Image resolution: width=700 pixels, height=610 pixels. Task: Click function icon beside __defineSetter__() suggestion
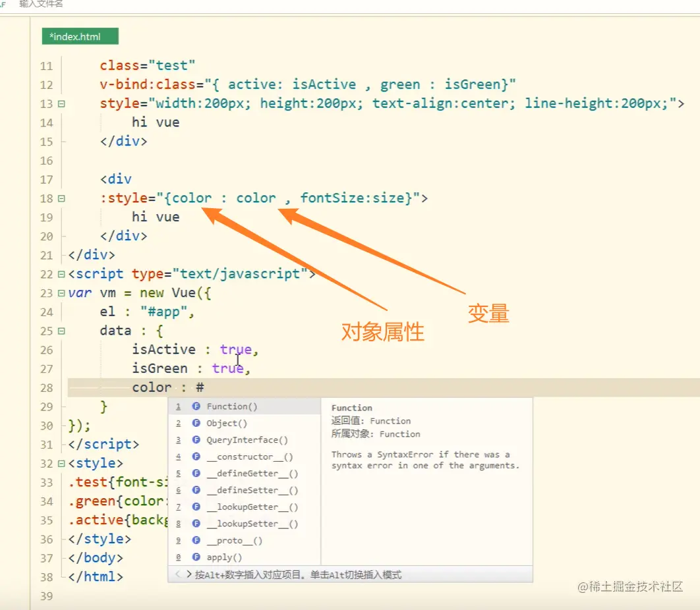196,490
